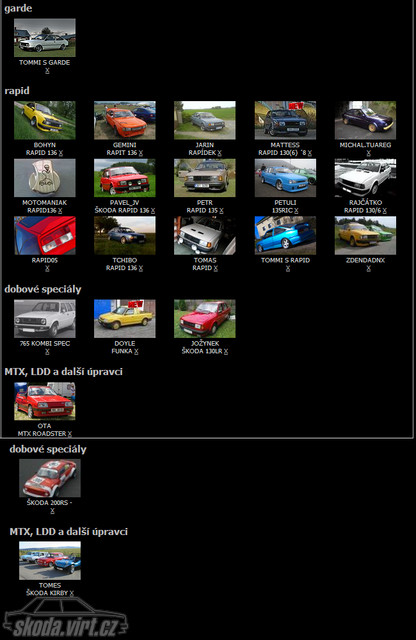This screenshot has width=416, height=640.
Task: Open JOŽYNEK Škoda 130LR red car photo
Action: coord(205,319)
